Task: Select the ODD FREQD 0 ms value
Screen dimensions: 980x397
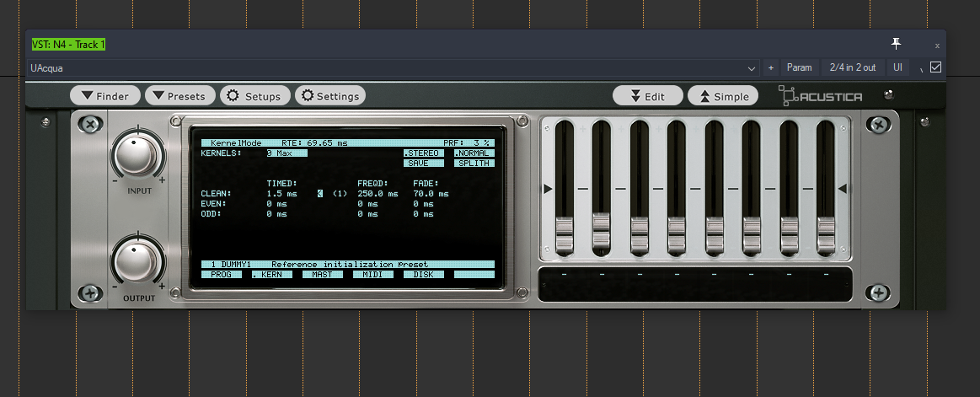Action: tap(367, 214)
